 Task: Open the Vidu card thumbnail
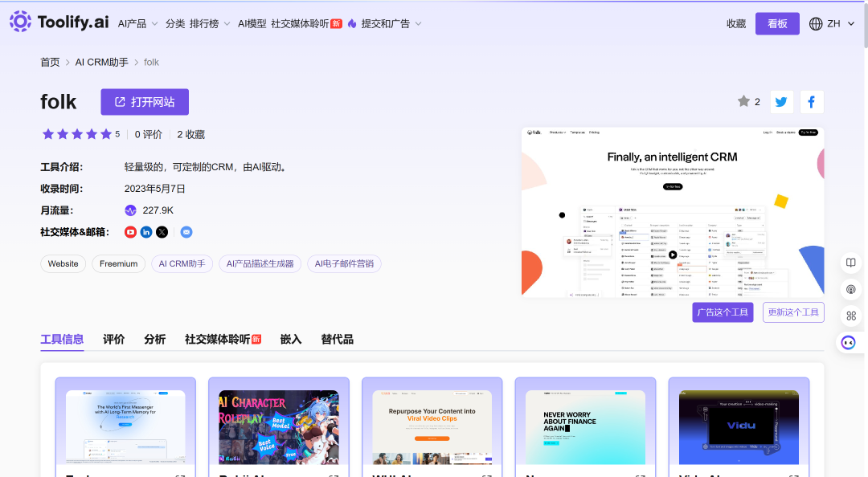(739, 427)
